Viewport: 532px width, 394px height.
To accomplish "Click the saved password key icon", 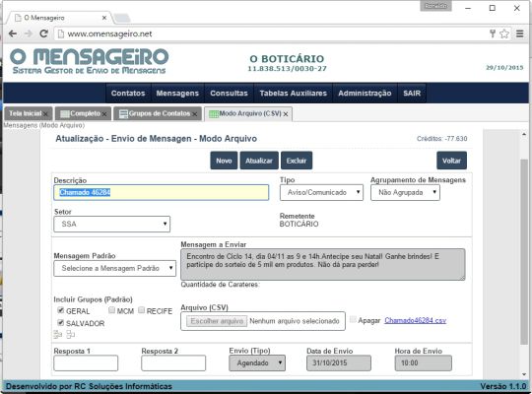I will (x=493, y=33).
